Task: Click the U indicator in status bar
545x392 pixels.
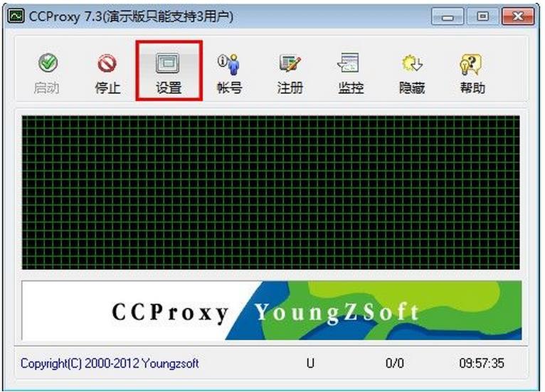Action: [310, 364]
